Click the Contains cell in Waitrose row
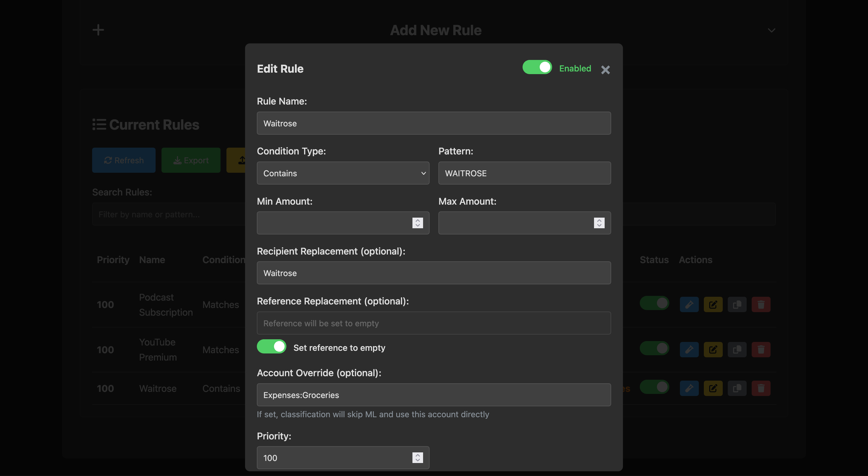868x476 pixels. click(221, 388)
